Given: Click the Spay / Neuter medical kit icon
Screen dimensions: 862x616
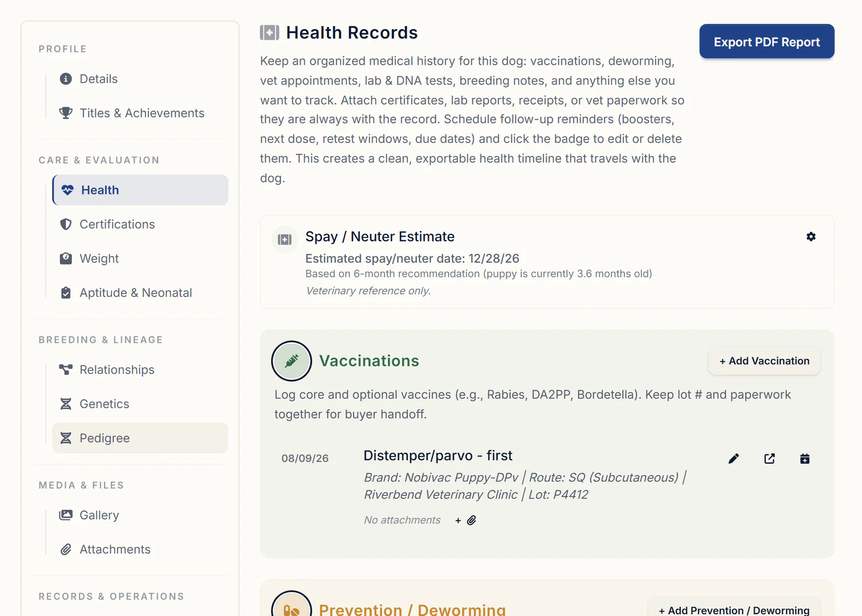Looking at the screenshot, I should (x=284, y=239).
